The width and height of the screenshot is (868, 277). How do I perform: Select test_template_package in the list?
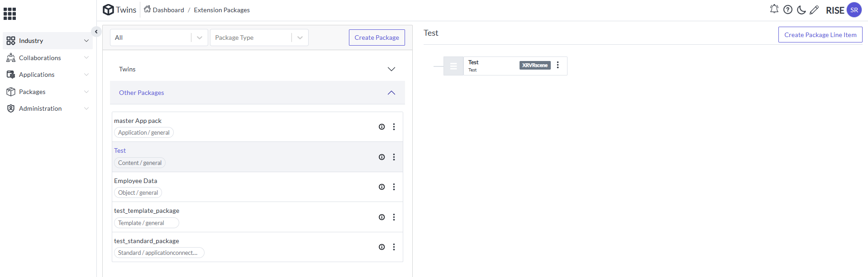[x=257, y=217]
